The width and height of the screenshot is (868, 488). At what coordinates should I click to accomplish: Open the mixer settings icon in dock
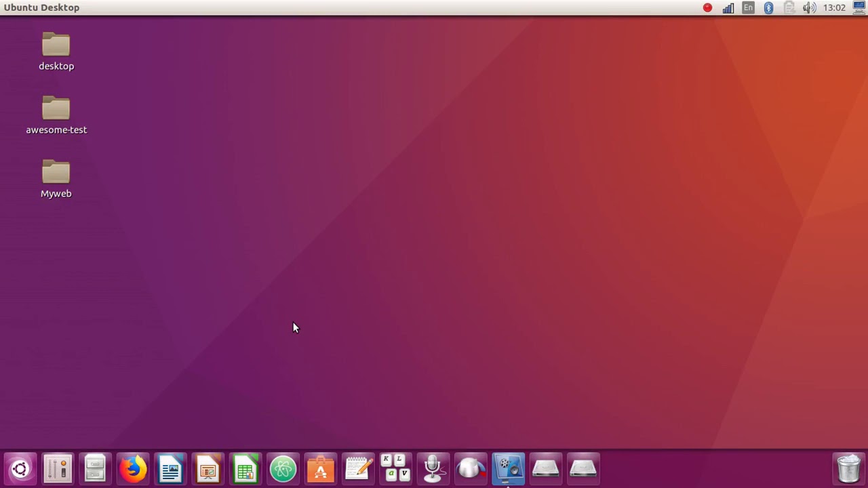[58, 468]
